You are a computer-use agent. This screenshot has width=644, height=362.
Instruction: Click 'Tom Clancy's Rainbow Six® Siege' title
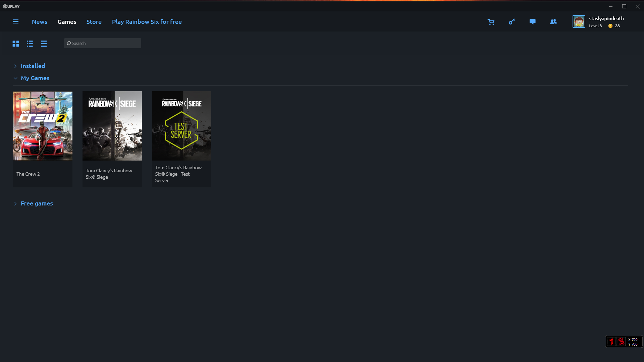point(109,174)
